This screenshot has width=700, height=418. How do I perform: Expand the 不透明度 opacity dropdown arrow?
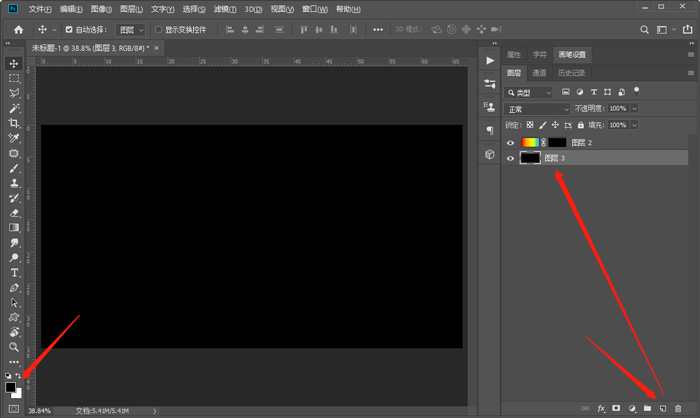click(x=633, y=108)
